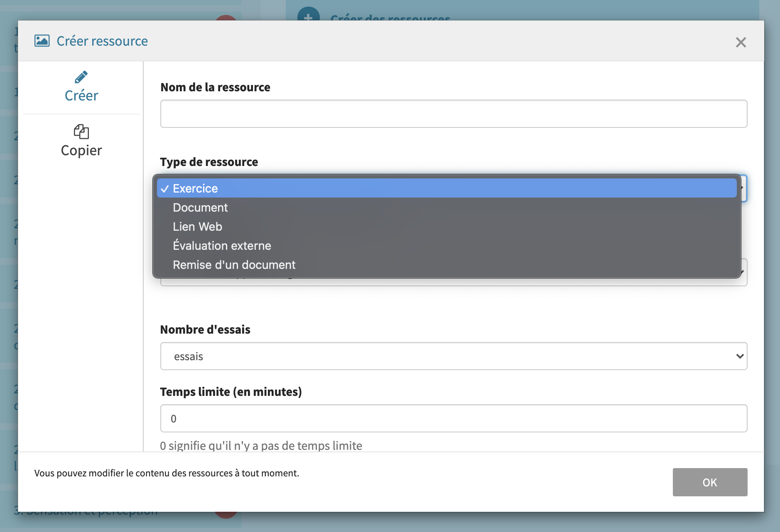The image size is (780, 532).
Task: Click the Créer des ressources link behind
Action: pos(390,17)
